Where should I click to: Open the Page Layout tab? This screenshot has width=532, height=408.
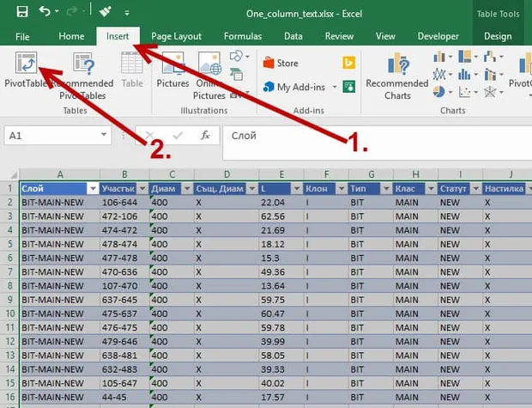[176, 36]
